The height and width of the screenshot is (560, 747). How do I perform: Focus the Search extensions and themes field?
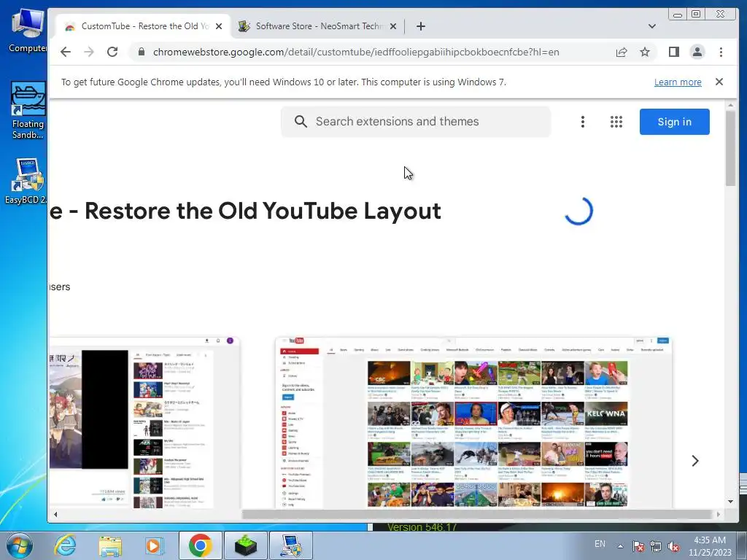[415, 122]
